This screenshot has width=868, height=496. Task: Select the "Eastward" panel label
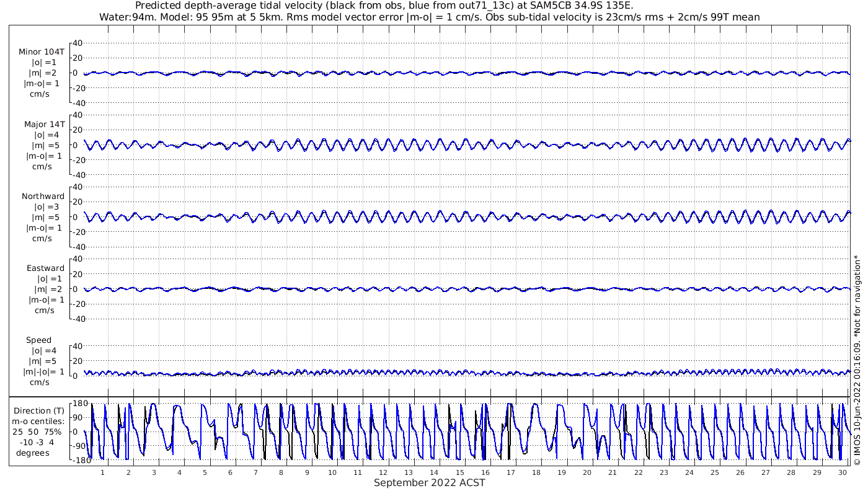[x=45, y=268]
